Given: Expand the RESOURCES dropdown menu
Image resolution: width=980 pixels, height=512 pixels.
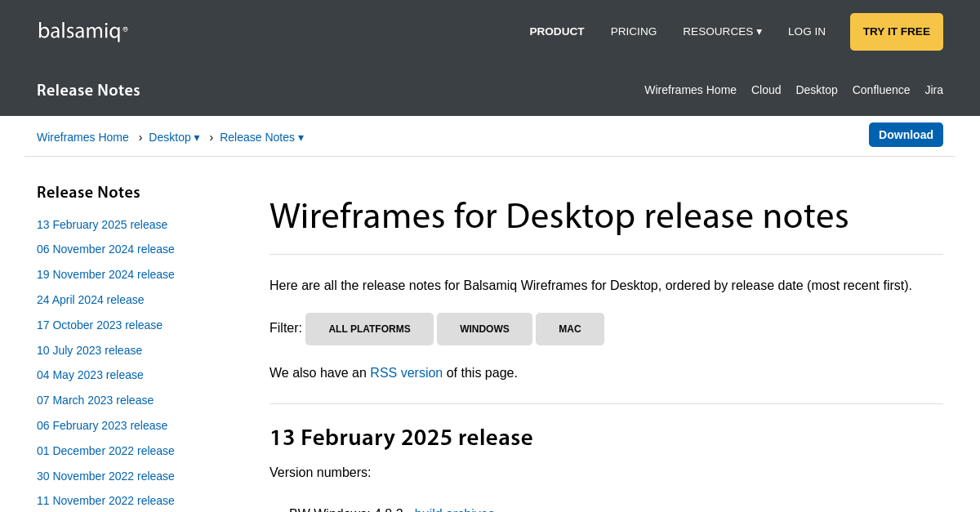Looking at the screenshot, I should (x=722, y=32).
